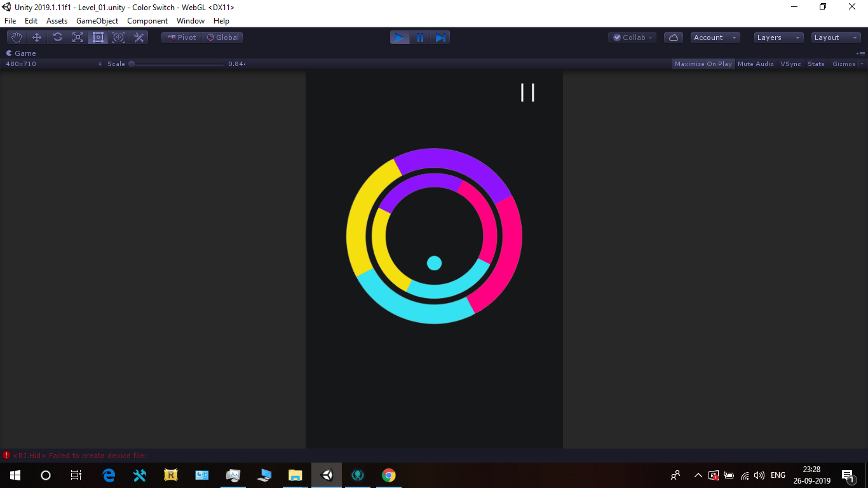Open the Layers dropdown
Image resolution: width=868 pixels, height=488 pixels.
(779, 37)
